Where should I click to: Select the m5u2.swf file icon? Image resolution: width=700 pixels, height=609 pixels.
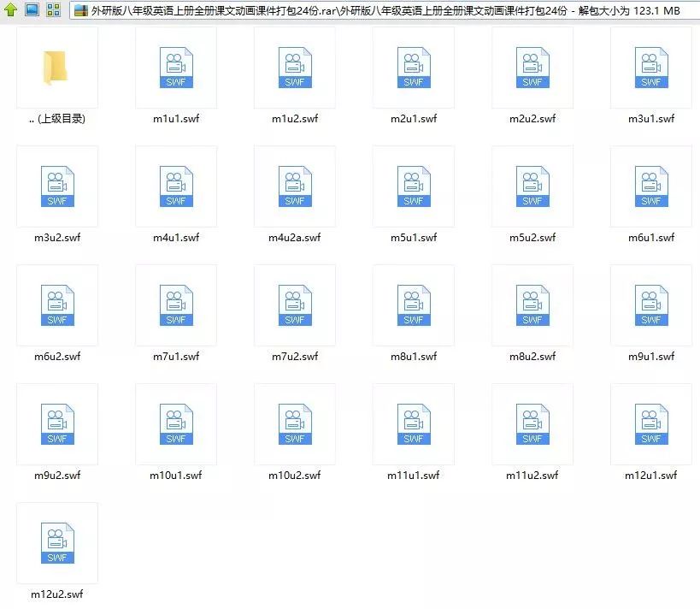coord(532,186)
